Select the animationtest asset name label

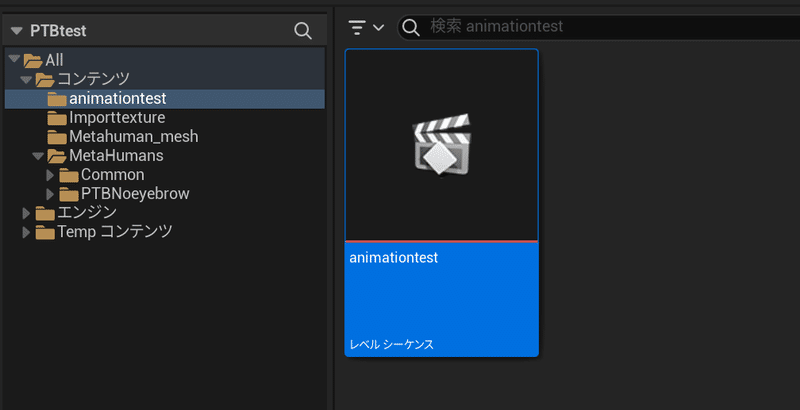(394, 258)
